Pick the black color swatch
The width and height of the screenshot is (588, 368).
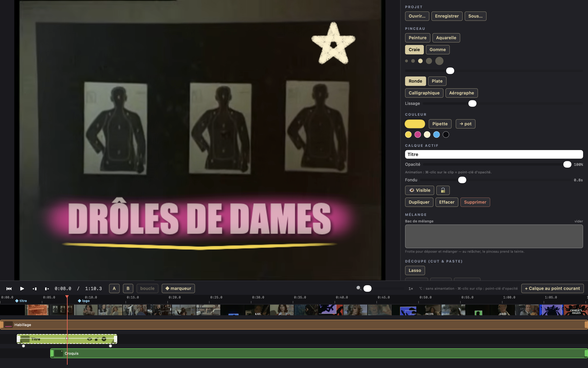pyautogui.click(x=446, y=135)
